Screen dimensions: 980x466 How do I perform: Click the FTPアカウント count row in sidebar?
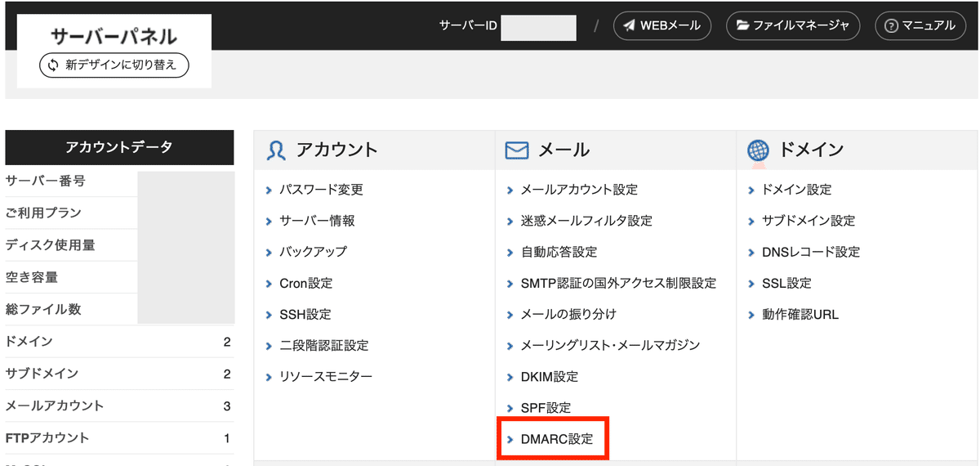pos(119,438)
